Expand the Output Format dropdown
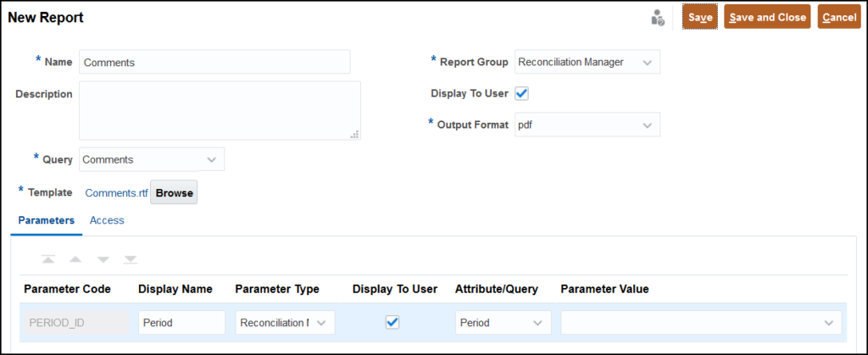 587,125
